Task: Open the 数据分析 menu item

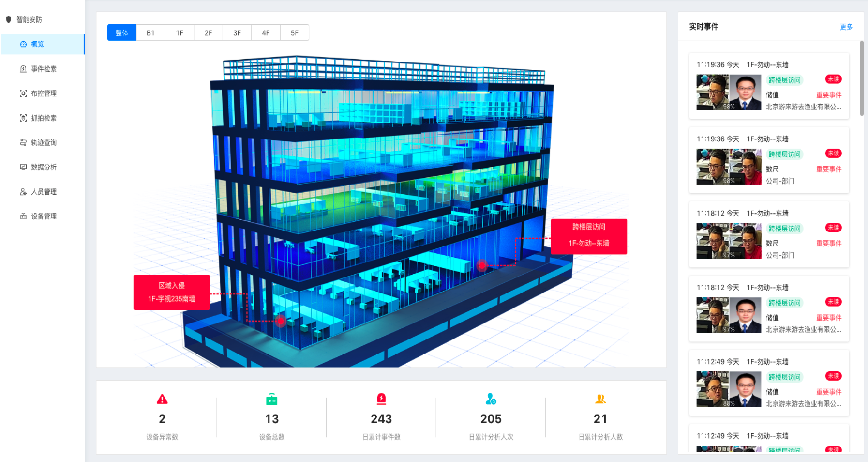Action: (43, 167)
